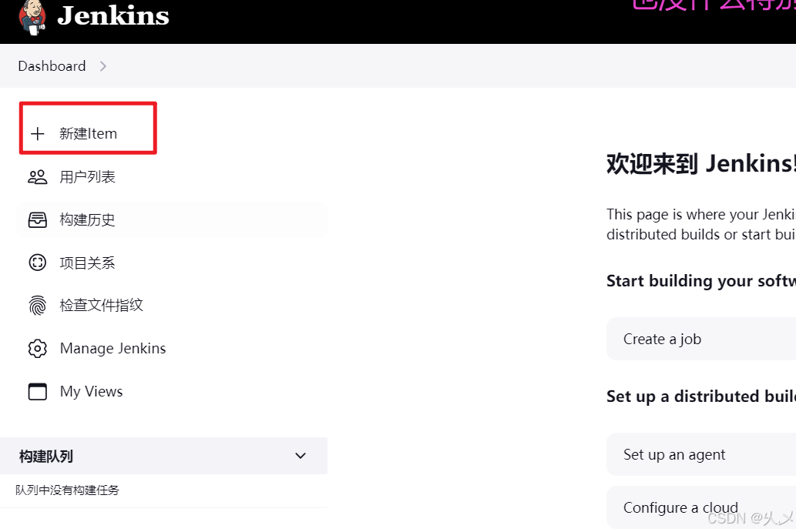Click the 欢迎来到 Jenkins heading
This screenshot has height=532, width=796.
[701, 164]
